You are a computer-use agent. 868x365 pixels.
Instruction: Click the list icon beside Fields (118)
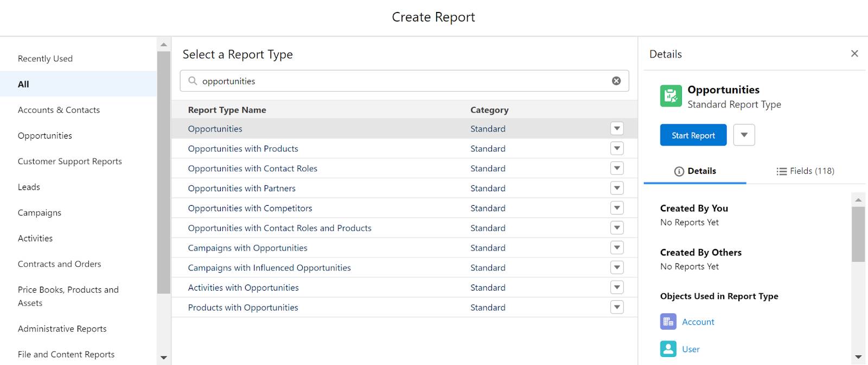pyautogui.click(x=781, y=171)
